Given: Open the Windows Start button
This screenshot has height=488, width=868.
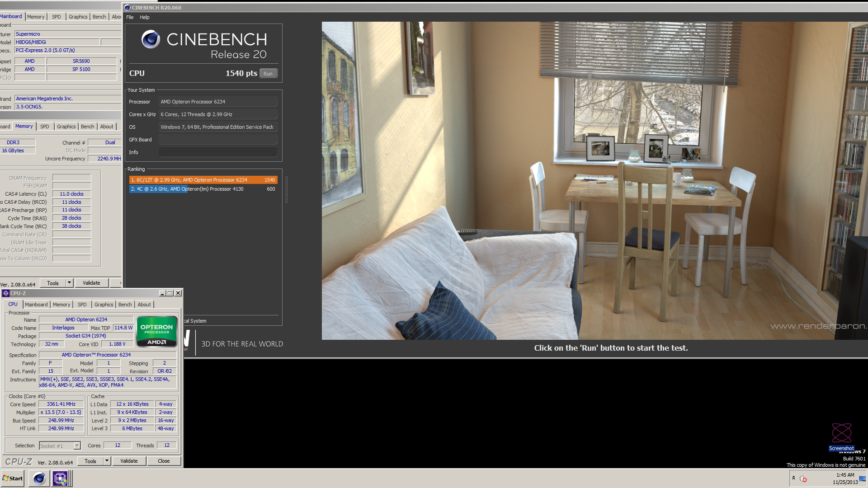Looking at the screenshot, I should tap(13, 478).
